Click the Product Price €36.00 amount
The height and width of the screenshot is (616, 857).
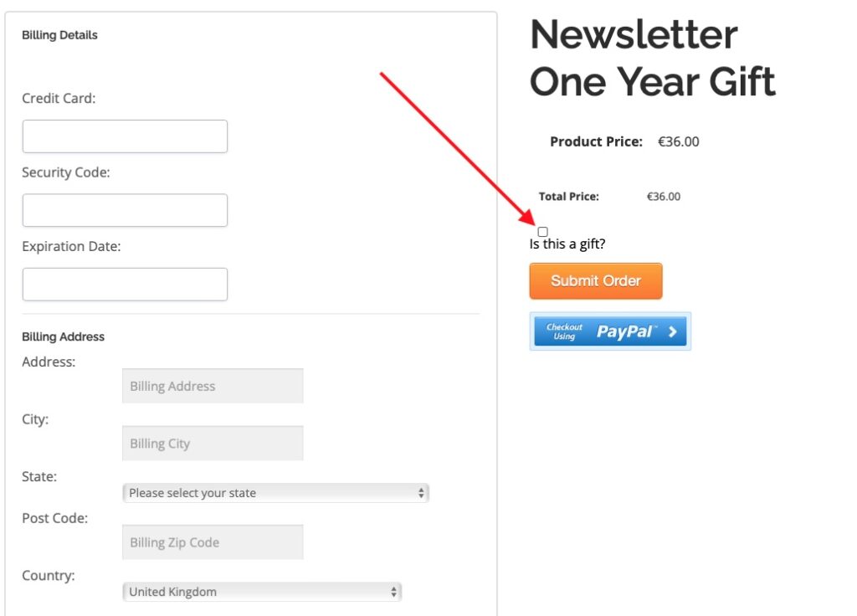coord(678,141)
